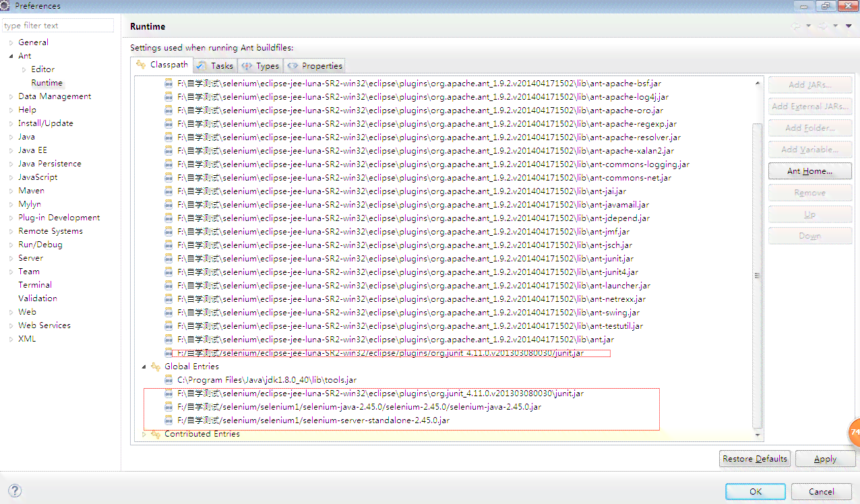
Task: Collapse the Global Entries node
Action: [144, 367]
